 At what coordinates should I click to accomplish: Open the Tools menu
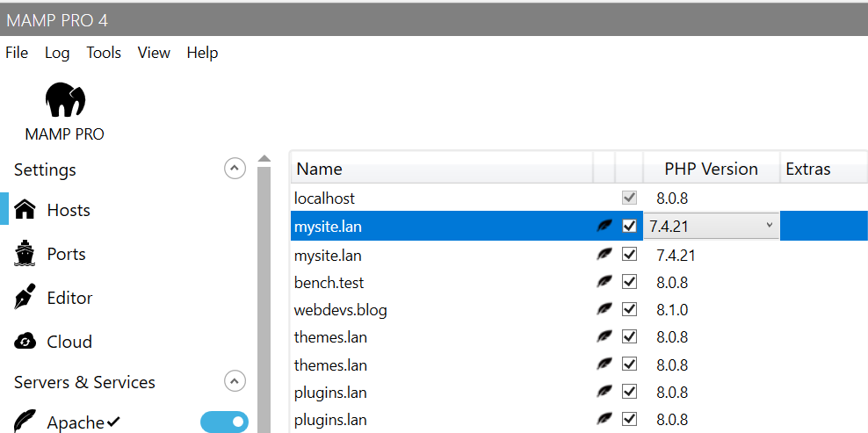tap(104, 53)
